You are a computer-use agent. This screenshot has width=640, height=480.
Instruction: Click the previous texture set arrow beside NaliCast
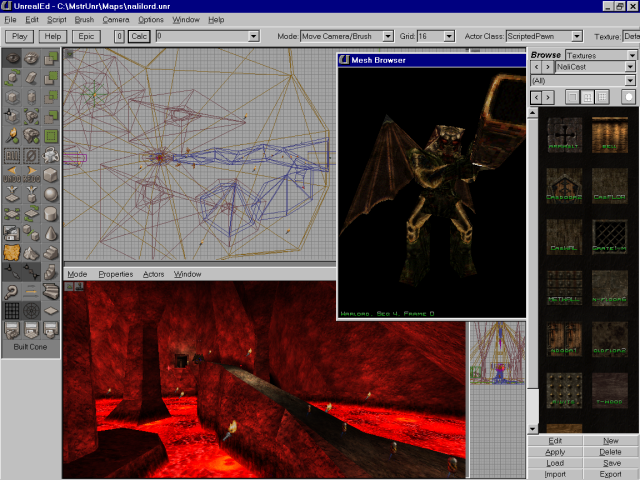[x=535, y=66]
